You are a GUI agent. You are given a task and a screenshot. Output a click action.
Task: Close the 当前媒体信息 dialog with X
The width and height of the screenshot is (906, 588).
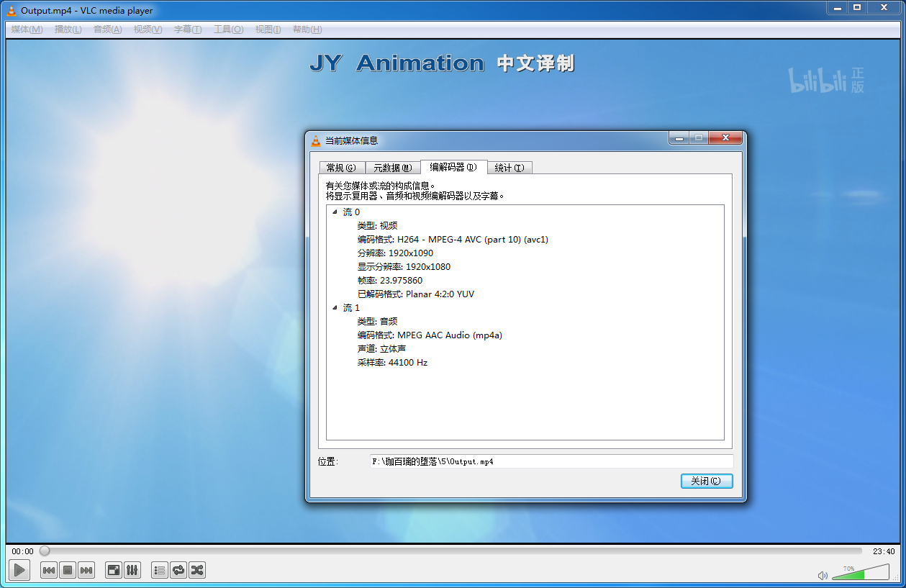click(725, 137)
